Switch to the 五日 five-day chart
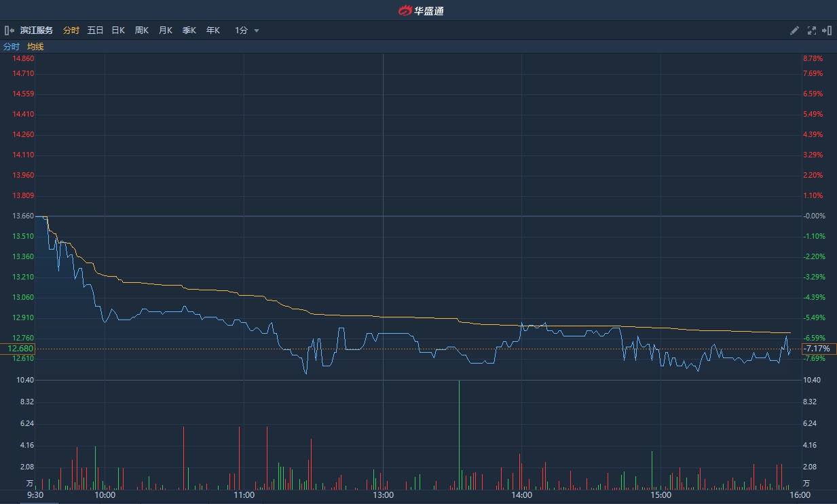 click(95, 31)
